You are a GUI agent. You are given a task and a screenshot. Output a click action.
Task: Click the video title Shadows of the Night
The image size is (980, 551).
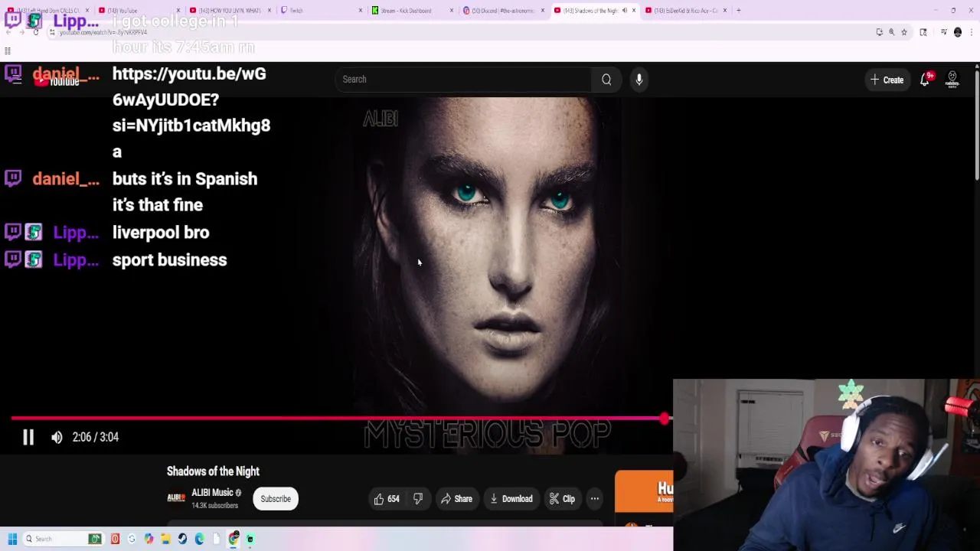[213, 471]
